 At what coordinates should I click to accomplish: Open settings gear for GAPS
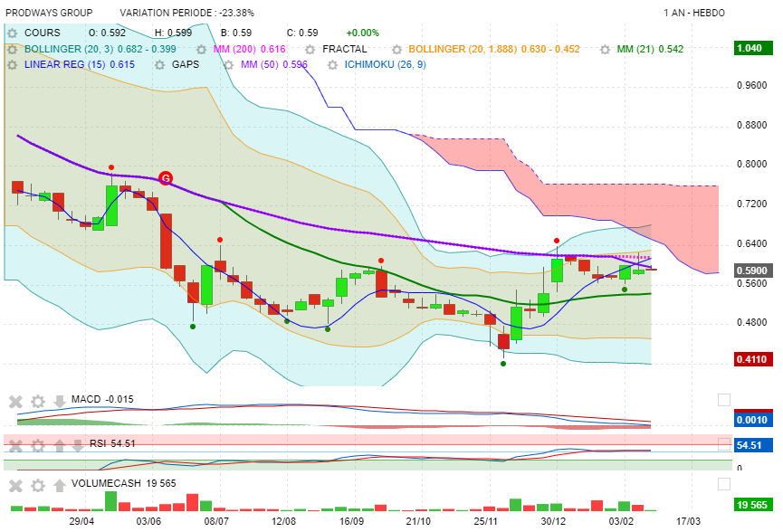[160, 65]
